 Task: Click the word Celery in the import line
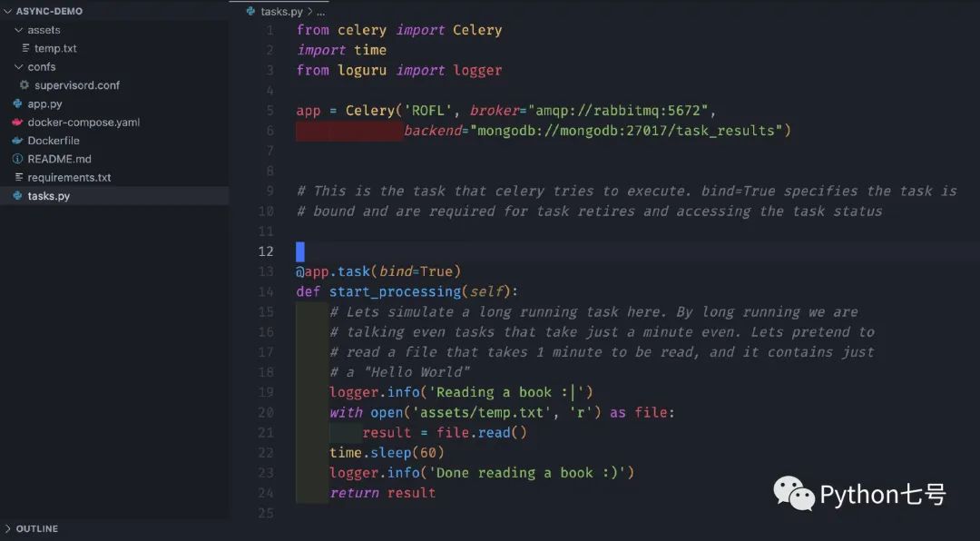477,30
